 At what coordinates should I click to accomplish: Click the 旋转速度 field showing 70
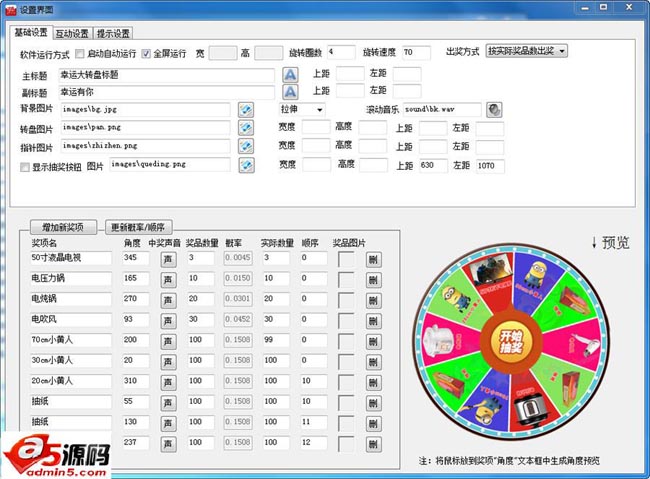(x=416, y=53)
